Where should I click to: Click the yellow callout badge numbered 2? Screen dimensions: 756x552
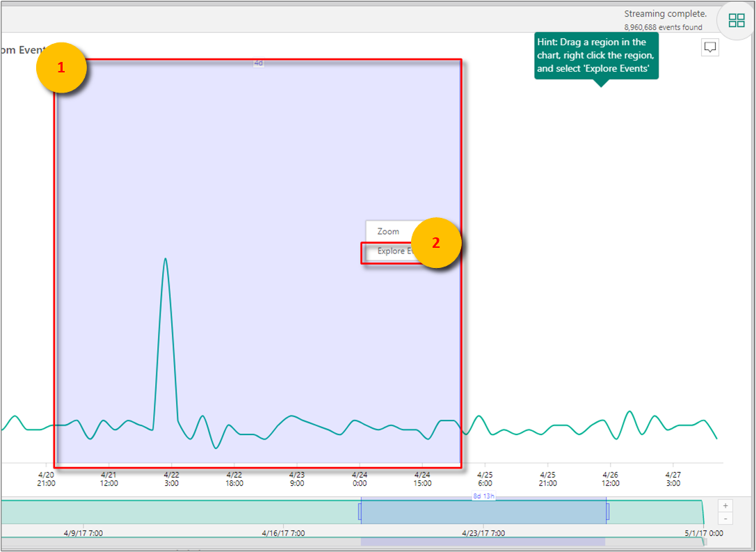(x=436, y=243)
